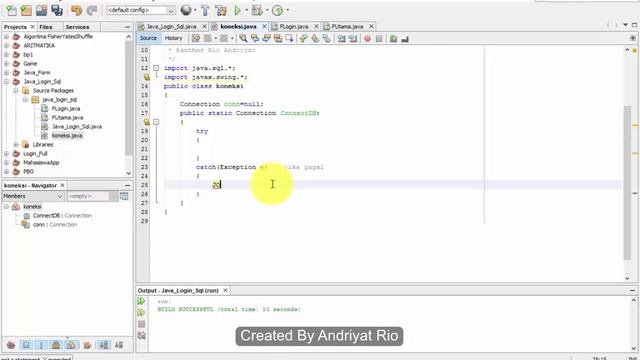
Task: Rerun the program from Output panel
Action: pyautogui.click(x=141, y=301)
